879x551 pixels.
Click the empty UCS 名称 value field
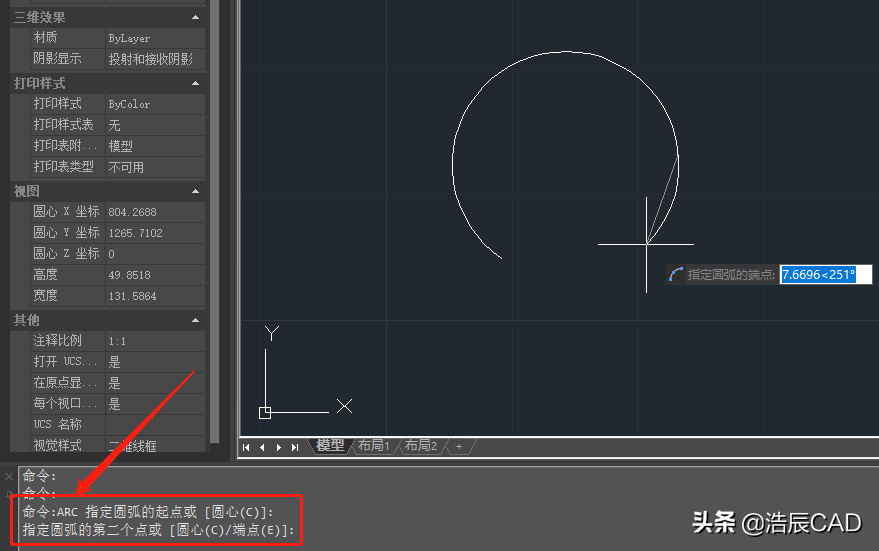[155, 425]
